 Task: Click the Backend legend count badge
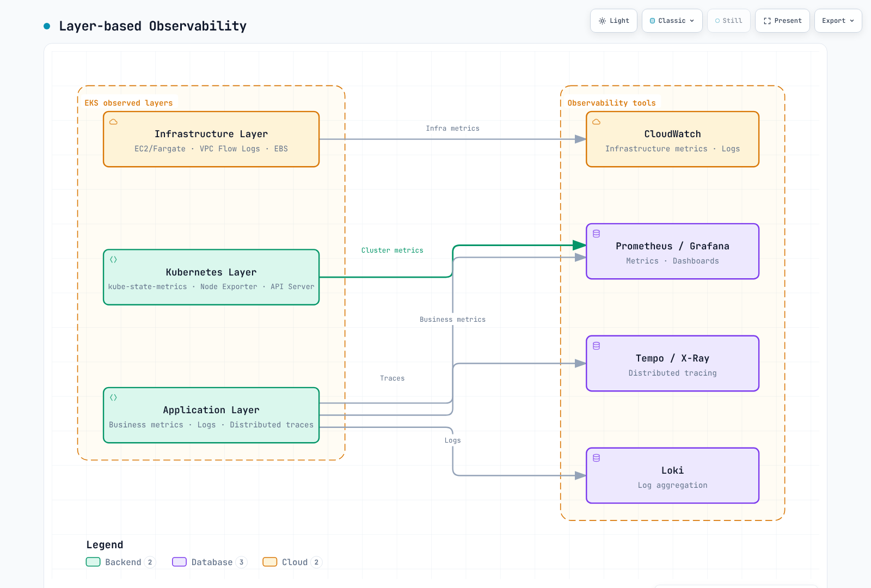[150, 562]
